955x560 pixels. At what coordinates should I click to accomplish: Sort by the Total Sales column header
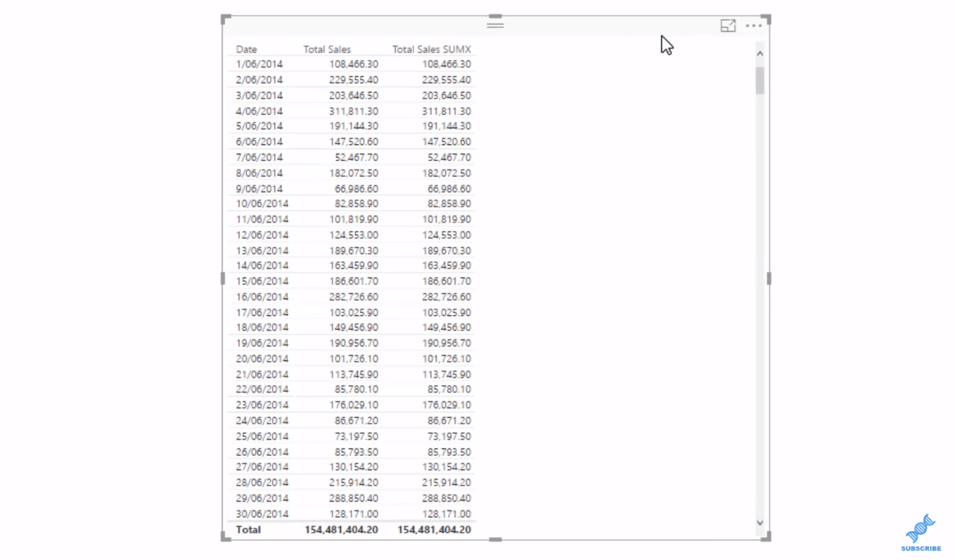pyautogui.click(x=327, y=49)
